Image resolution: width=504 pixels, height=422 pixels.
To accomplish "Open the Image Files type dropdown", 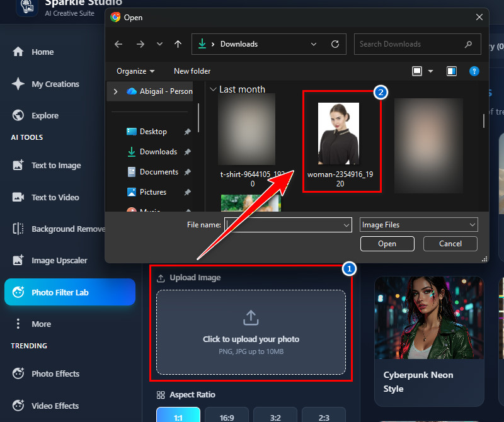I will point(419,225).
